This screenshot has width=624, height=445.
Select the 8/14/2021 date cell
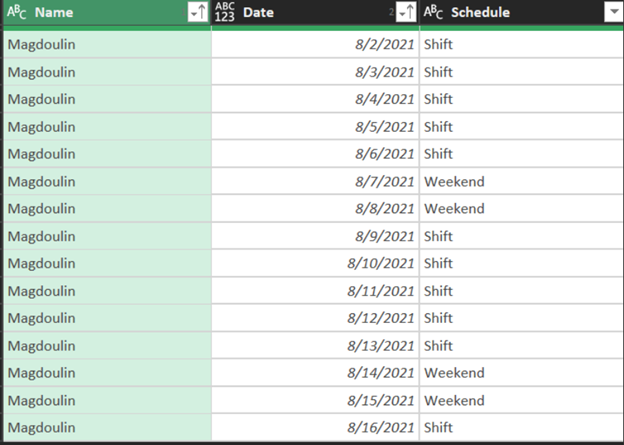click(x=316, y=373)
